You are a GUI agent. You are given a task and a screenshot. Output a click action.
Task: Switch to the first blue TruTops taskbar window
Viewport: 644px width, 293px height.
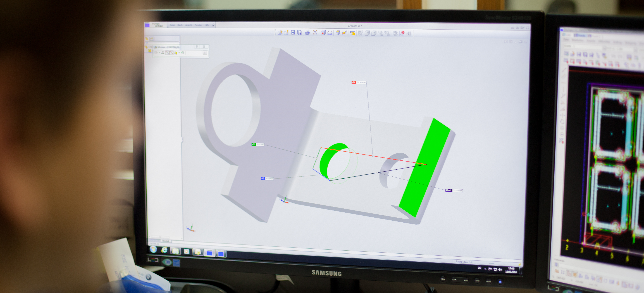point(210,253)
